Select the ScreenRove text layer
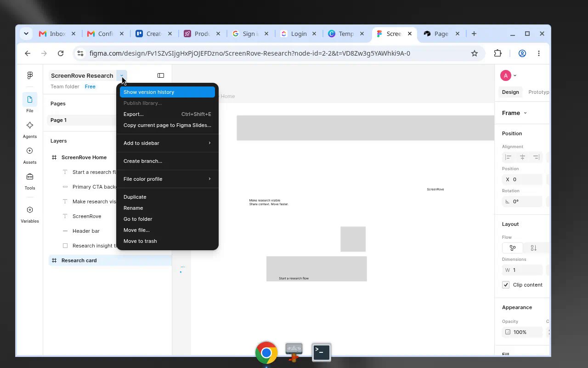 tap(87, 216)
